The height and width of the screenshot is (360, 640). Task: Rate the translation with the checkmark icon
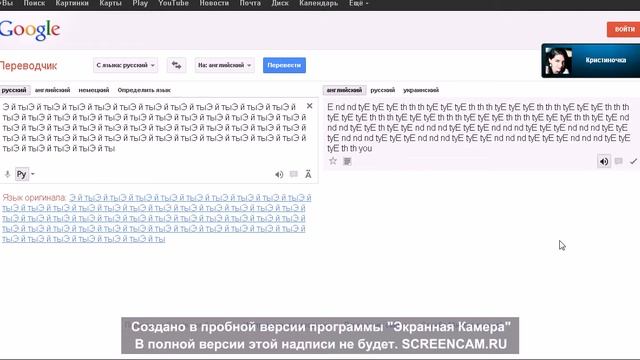[x=633, y=162]
